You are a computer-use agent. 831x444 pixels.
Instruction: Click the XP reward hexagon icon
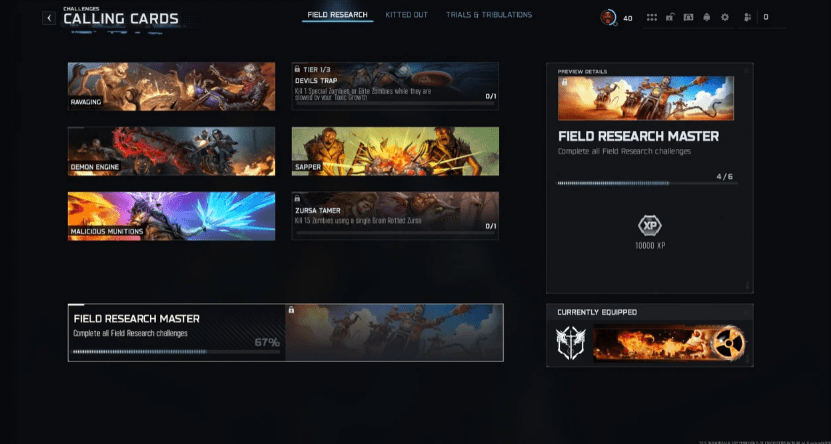(650, 225)
